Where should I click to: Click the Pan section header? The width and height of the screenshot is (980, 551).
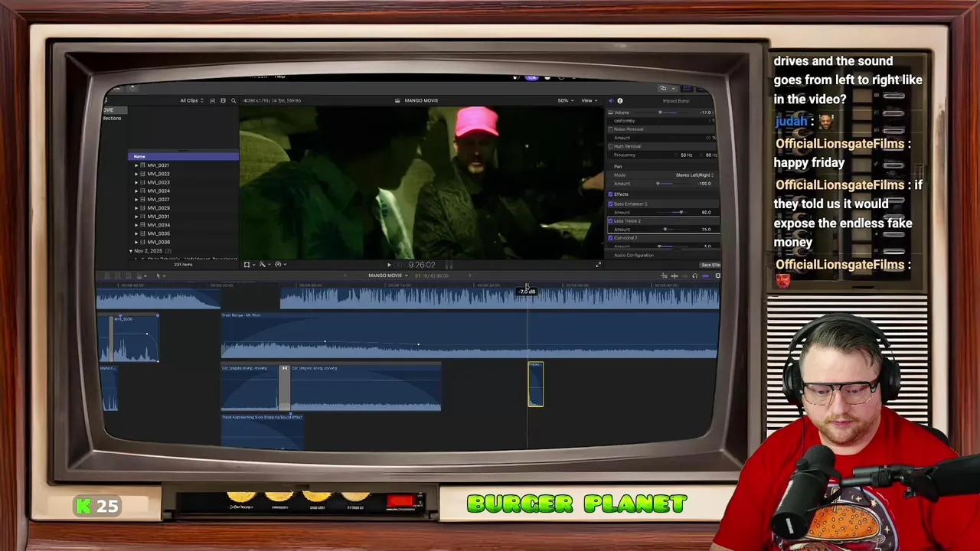tap(618, 167)
